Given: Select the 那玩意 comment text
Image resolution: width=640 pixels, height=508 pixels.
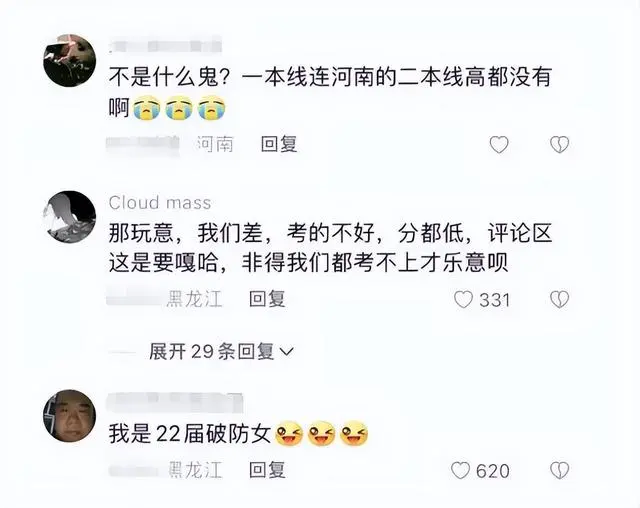Looking at the screenshot, I should click(330, 248).
